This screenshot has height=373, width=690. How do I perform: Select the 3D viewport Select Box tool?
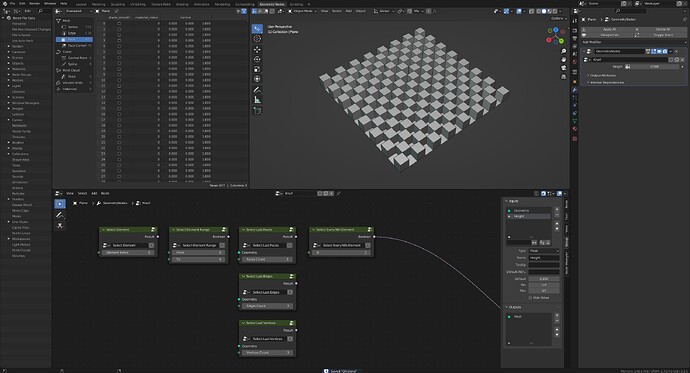pos(257,29)
